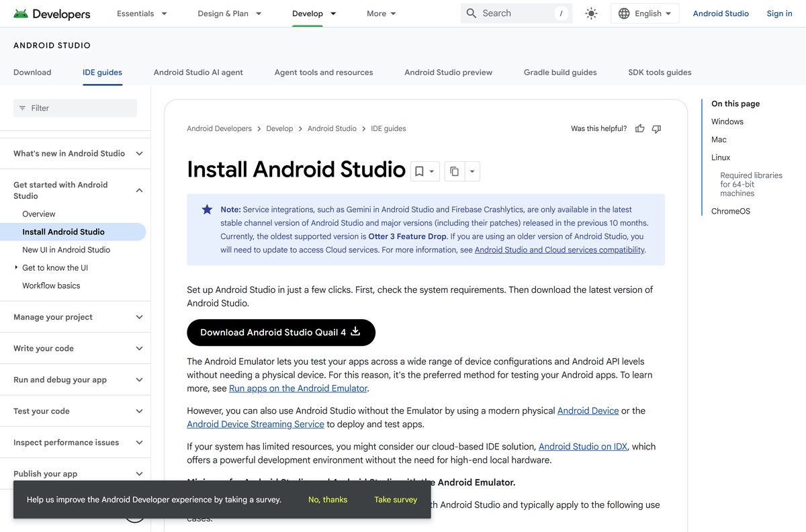Toggle the light/dark theme sun icon

click(591, 13)
